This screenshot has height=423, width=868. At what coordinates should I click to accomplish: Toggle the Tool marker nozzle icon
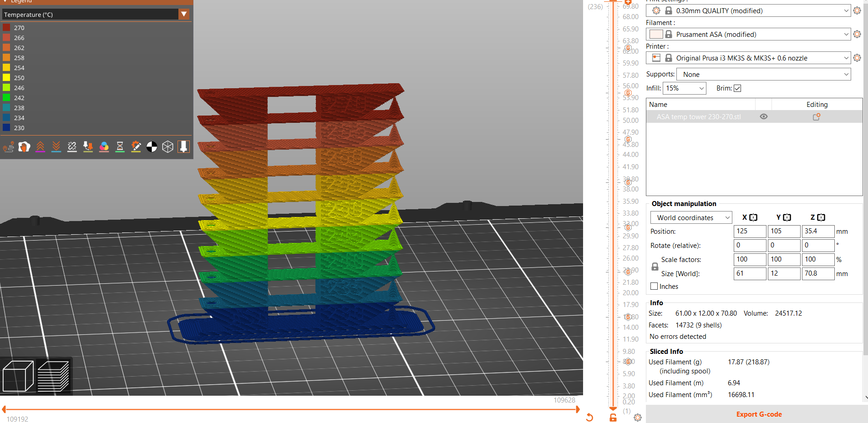pos(183,146)
